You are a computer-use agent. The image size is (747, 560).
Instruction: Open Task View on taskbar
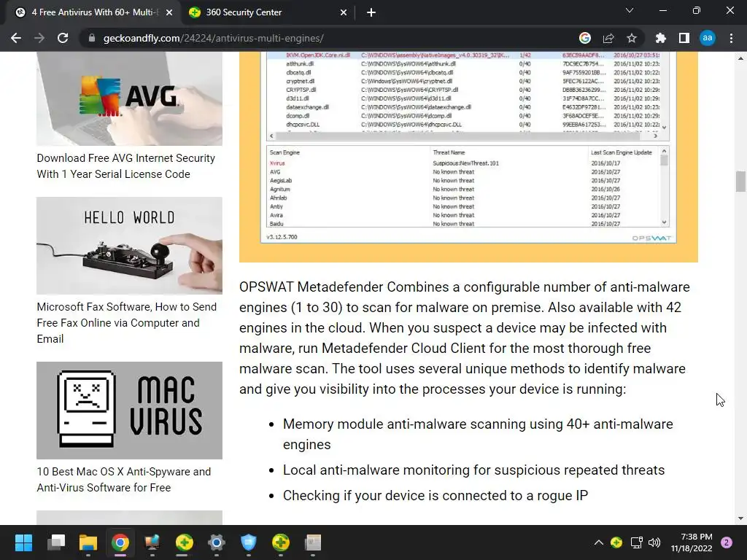tap(56, 542)
